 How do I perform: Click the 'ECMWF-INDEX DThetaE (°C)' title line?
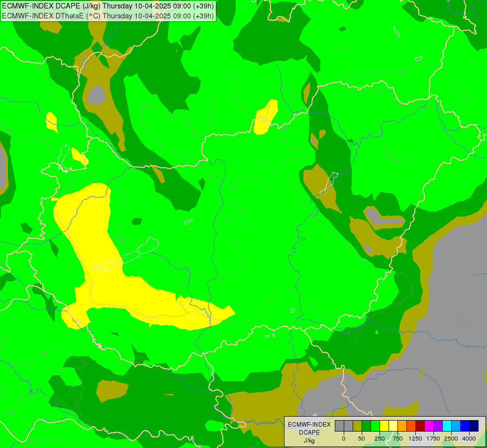pyautogui.click(x=108, y=16)
